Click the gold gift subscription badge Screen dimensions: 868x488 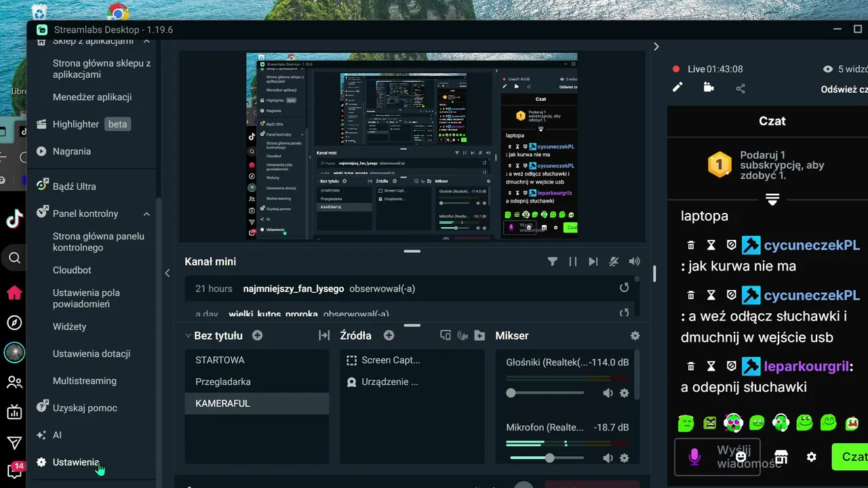point(719,165)
